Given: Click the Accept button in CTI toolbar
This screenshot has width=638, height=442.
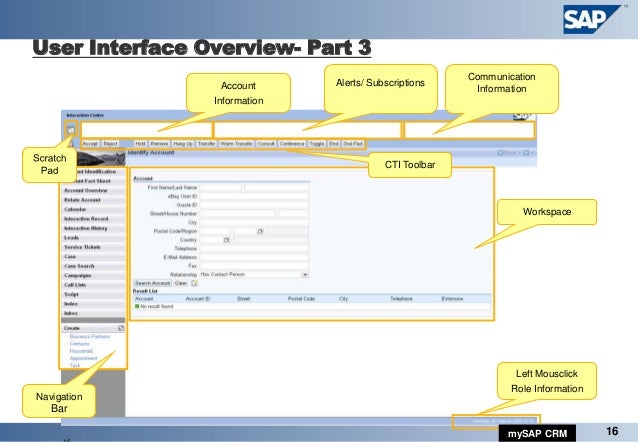Looking at the screenshot, I should 90,144.
